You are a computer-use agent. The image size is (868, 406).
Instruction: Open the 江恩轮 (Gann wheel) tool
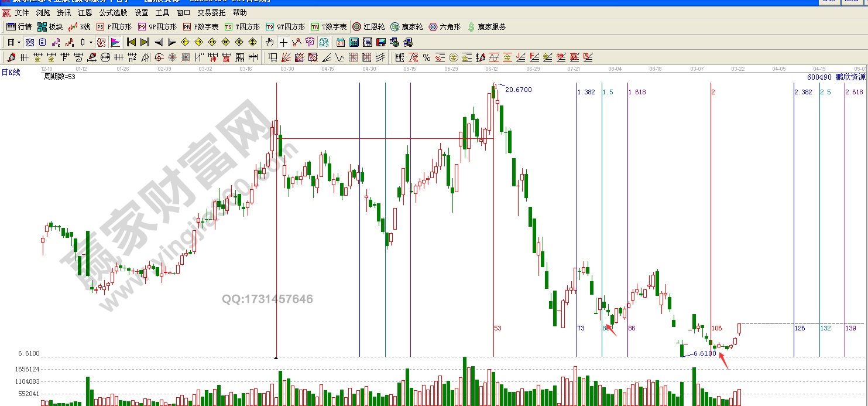(369, 27)
